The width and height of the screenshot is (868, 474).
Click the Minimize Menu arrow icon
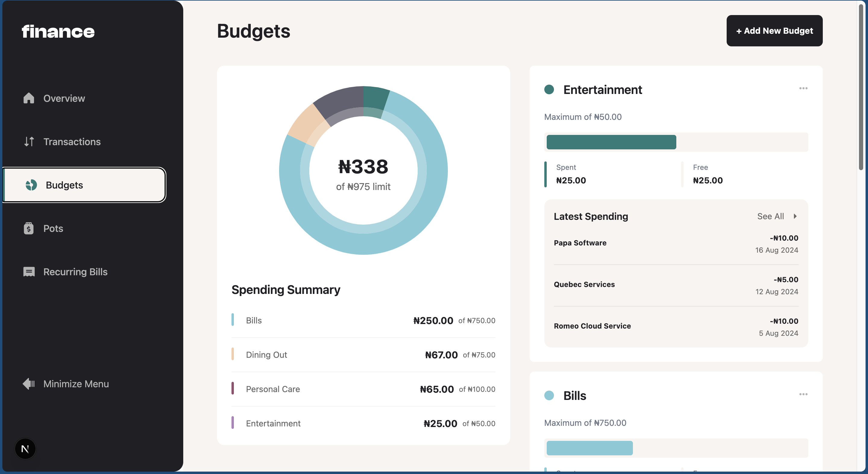click(29, 384)
